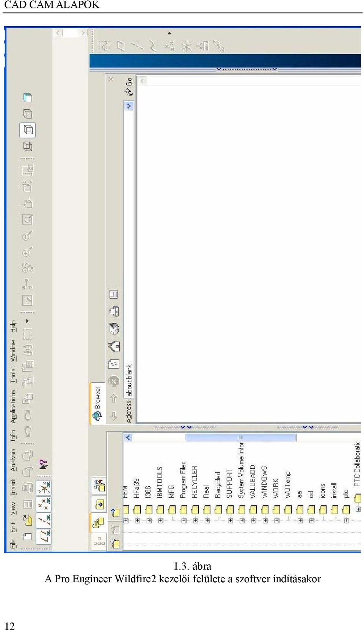
Task: Click the Print icon in main toolbar
Action: click(x=28, y=487)
